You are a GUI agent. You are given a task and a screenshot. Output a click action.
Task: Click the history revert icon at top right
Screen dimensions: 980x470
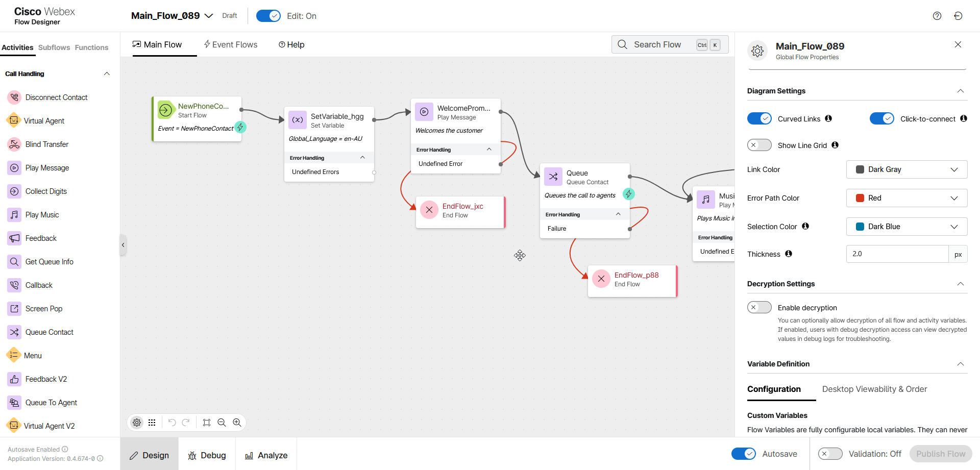pyautogui.click(x=958, y=16)
